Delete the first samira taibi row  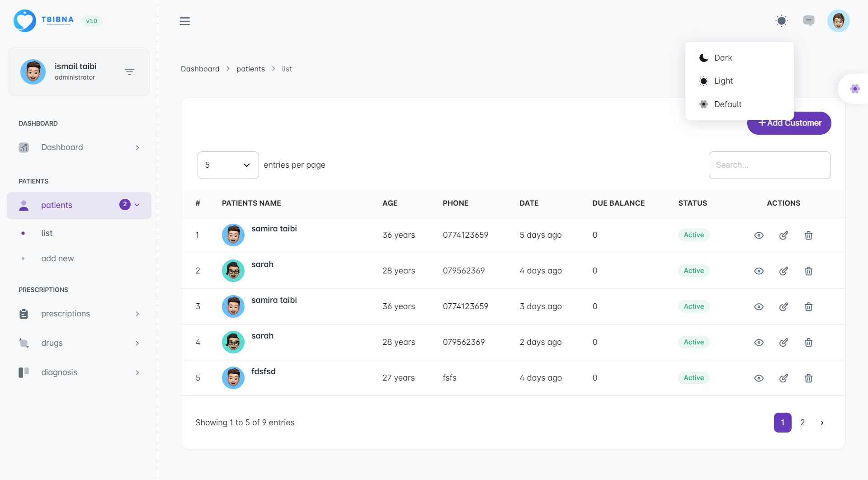point(808,235)
